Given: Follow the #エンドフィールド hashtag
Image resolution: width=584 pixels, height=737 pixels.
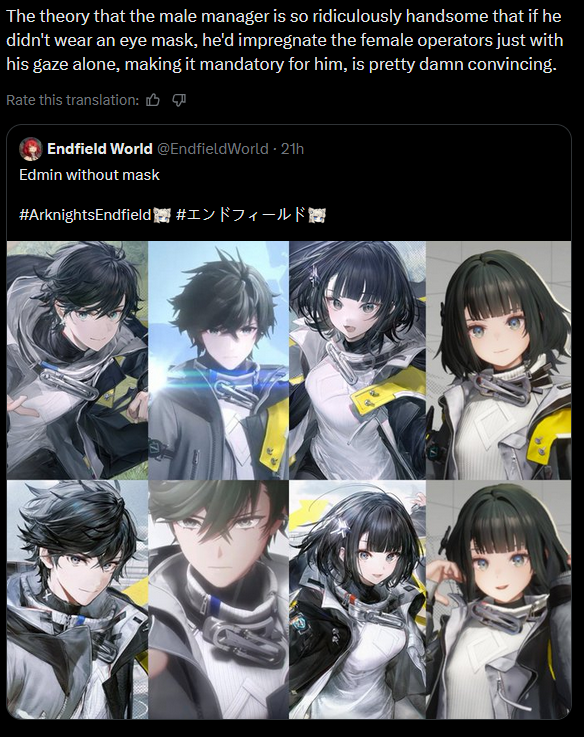Looking at the screenshot, I should [x=241, y=215].
